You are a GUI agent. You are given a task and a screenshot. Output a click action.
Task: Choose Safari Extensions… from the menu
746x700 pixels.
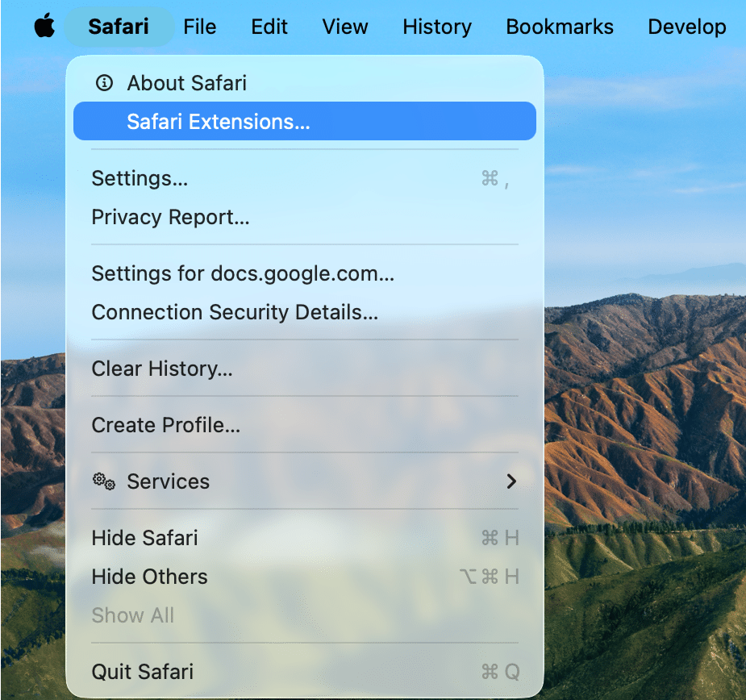pos(305,121)
